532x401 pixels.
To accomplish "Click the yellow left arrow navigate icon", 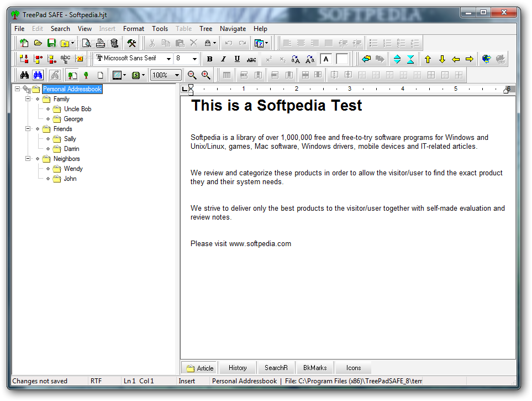I will (x=456, y=59).
